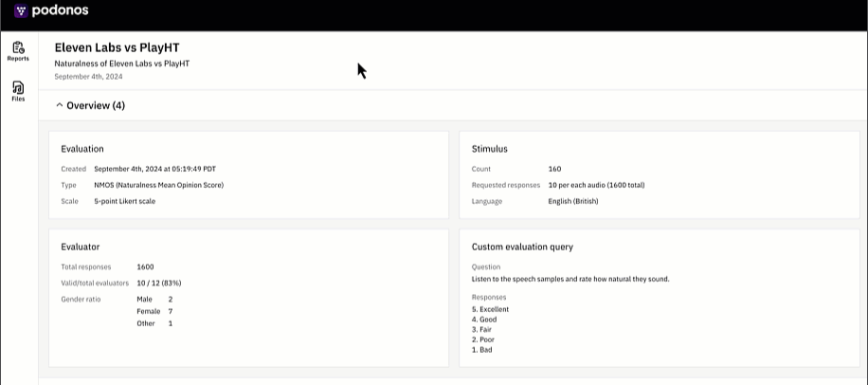Click the Evaluation card heading
868x385 pixels.
82,149
